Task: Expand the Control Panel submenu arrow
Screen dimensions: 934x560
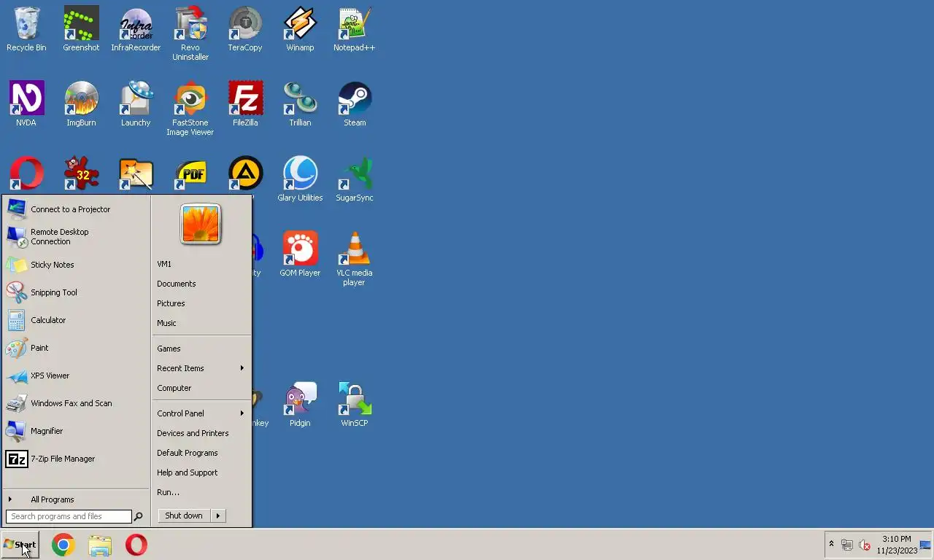Action: [x=242, y=413]
